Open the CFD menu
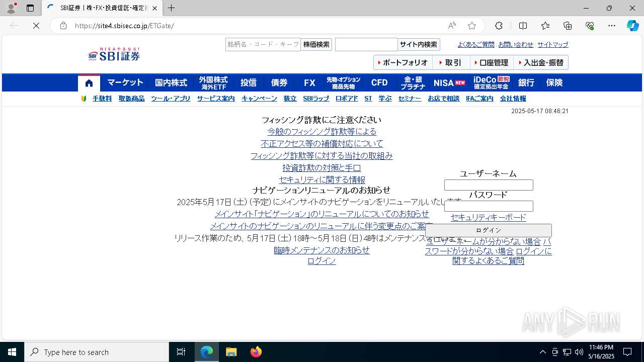644x362 pixels. click(x=379, y=83)
